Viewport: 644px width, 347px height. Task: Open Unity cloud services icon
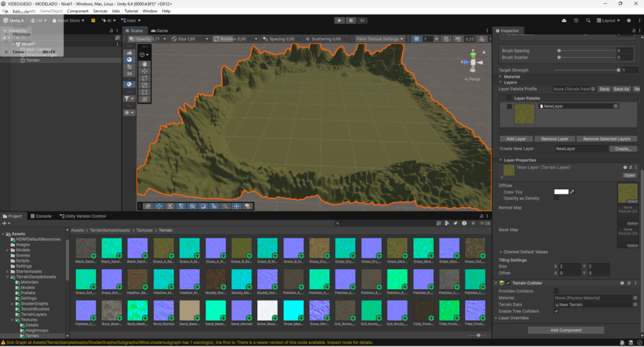pos(564,21)
